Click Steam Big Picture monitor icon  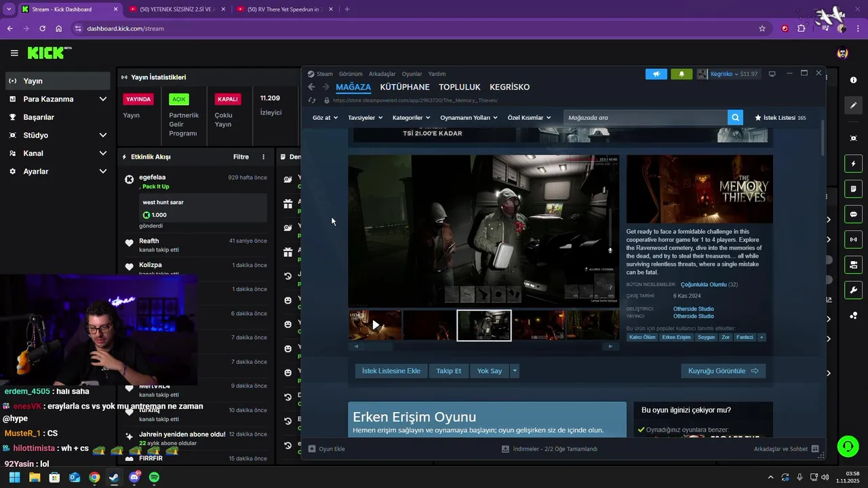772,74
